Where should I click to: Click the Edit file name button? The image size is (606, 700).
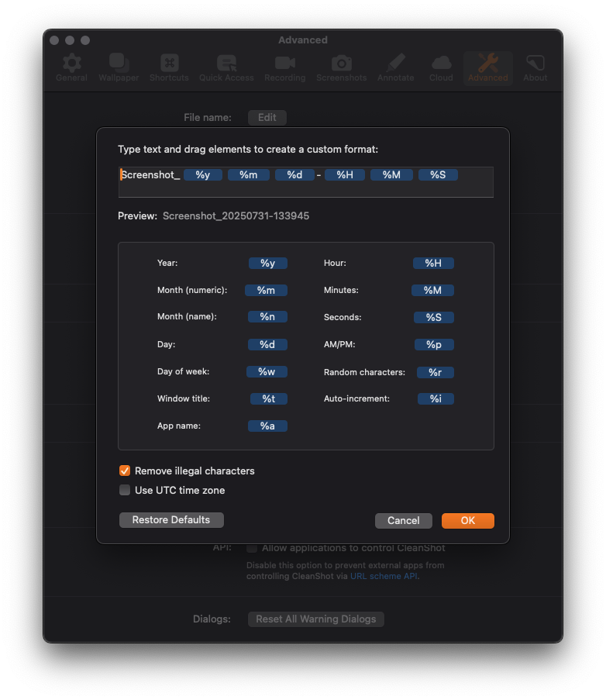[267, 117]
